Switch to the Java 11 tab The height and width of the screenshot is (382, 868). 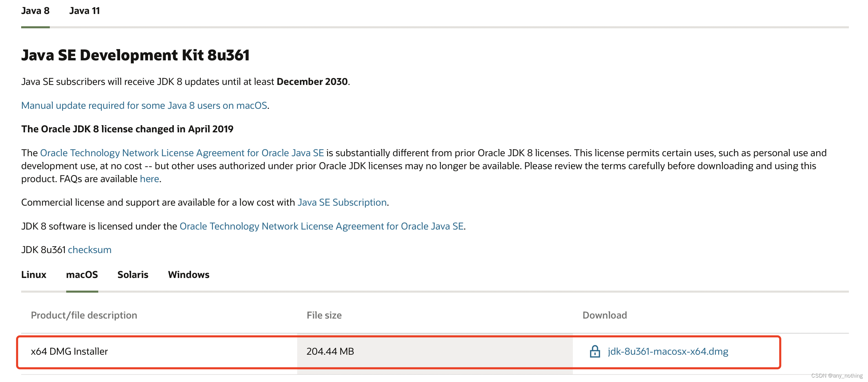84,11
